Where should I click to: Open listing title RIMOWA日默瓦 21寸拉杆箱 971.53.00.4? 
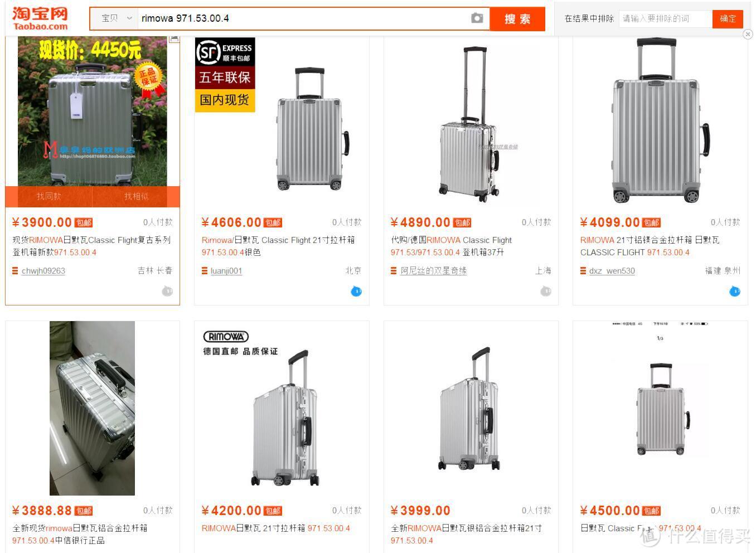(276, 528)
